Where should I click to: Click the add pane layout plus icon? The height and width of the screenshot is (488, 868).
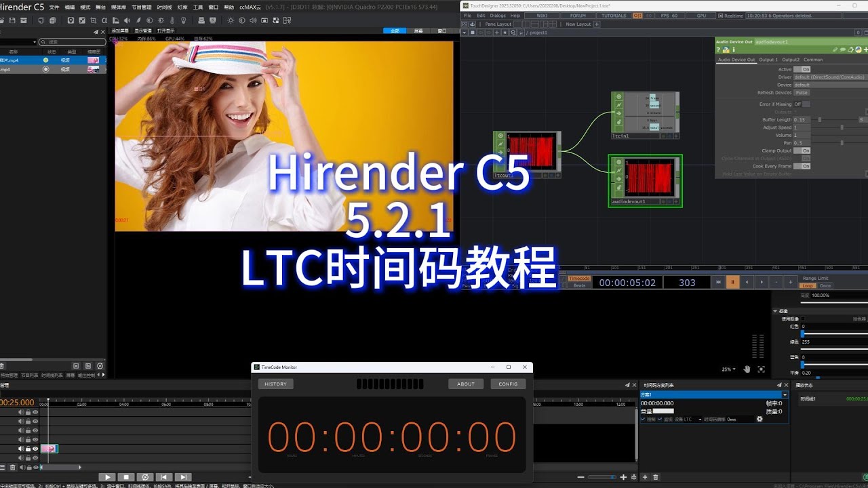click(x=597, y=24)
